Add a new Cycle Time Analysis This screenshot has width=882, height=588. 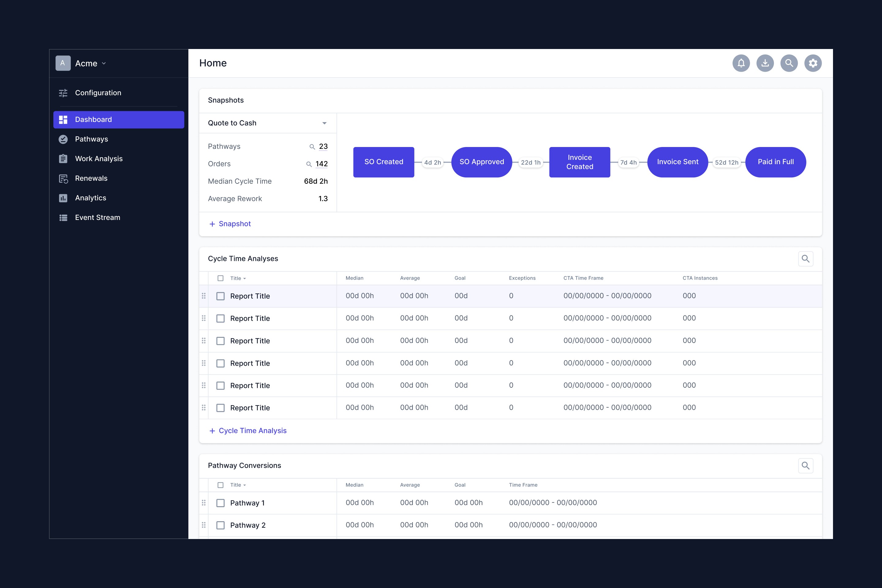(248, 431)
